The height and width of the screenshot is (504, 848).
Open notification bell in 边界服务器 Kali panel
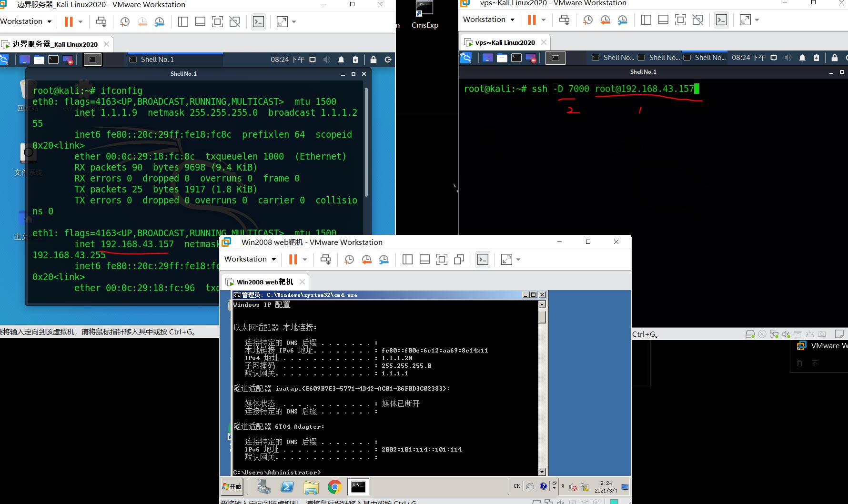click(341, 60)
